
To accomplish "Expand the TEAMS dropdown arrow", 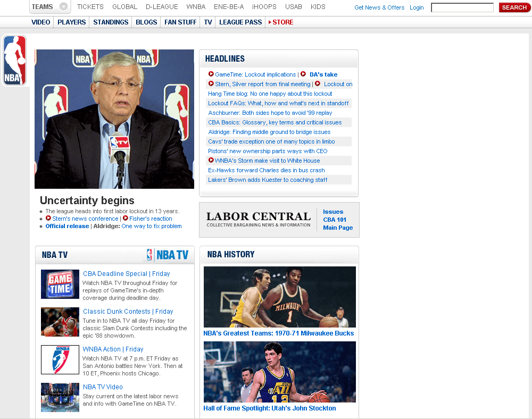I will (63, 6).
